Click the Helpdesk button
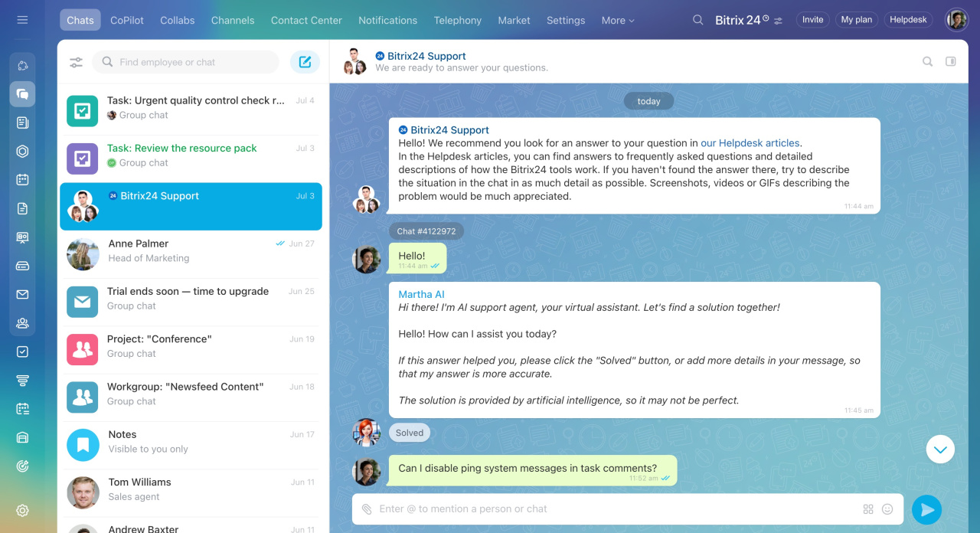Viewport: 980px width, 533px height. [908, 20]
